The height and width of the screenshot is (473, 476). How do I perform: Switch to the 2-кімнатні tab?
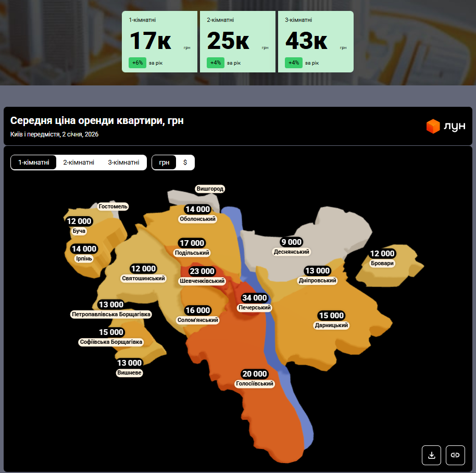click(79, 163)
